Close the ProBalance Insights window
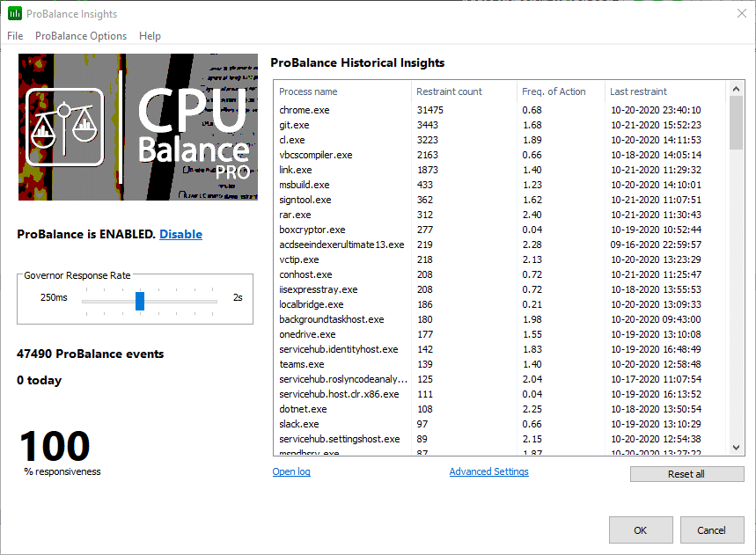The height and width of the screenshot is (555, 756). [742, 13]
